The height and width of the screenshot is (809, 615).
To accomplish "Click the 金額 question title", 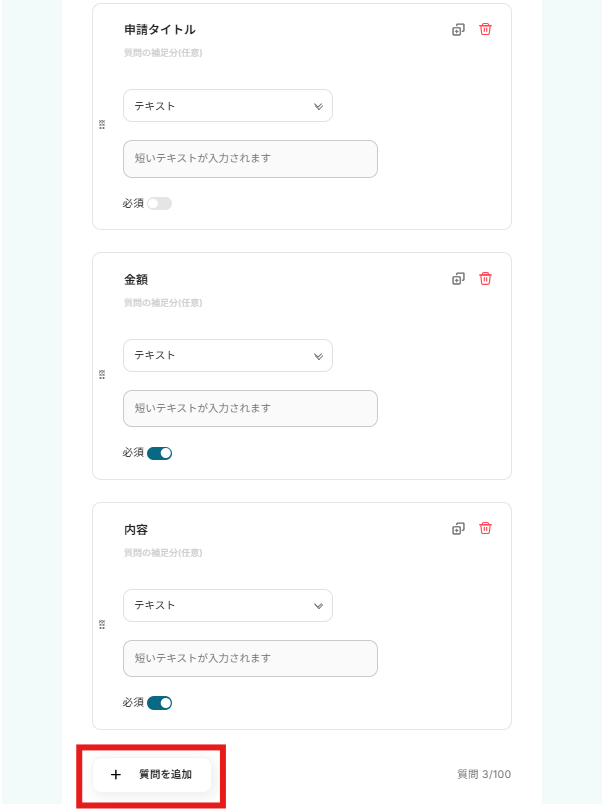I will 136,280.
